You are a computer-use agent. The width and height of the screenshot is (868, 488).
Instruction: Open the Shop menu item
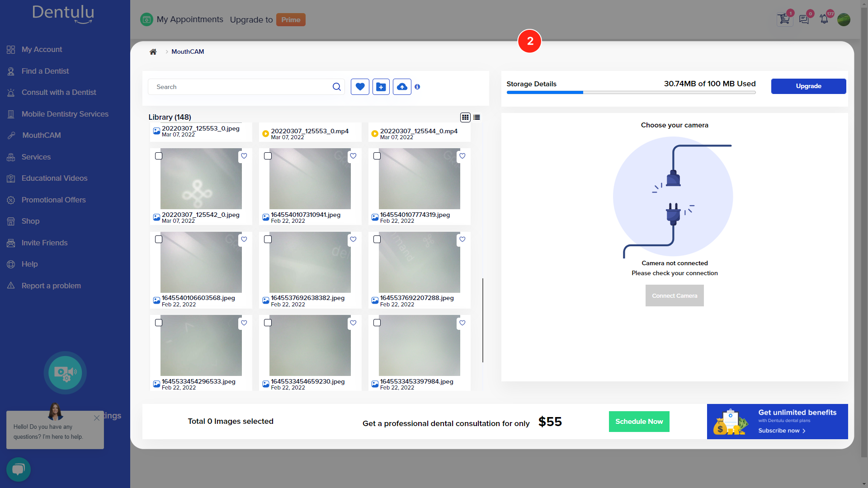click(x=30, y=221)
